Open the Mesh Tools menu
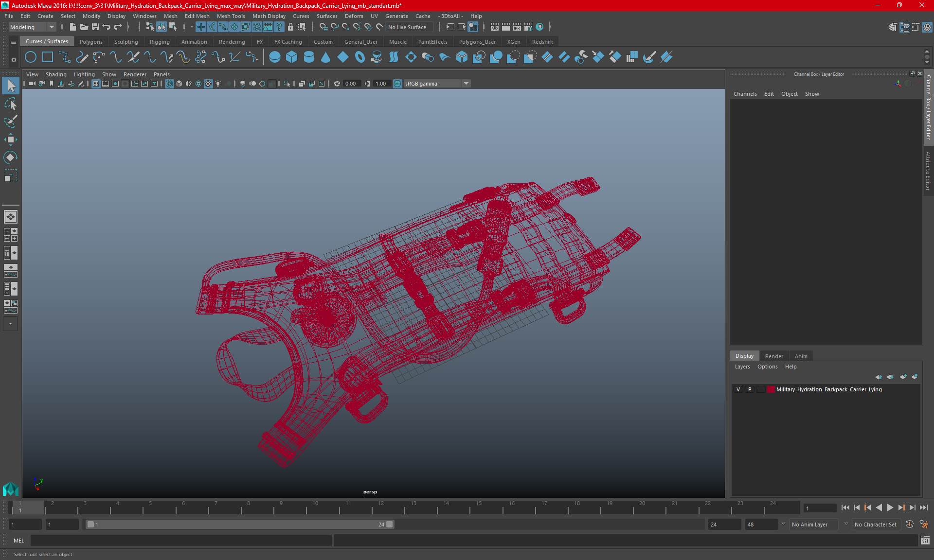Viewport: 934px width, 560px height. 231,16
